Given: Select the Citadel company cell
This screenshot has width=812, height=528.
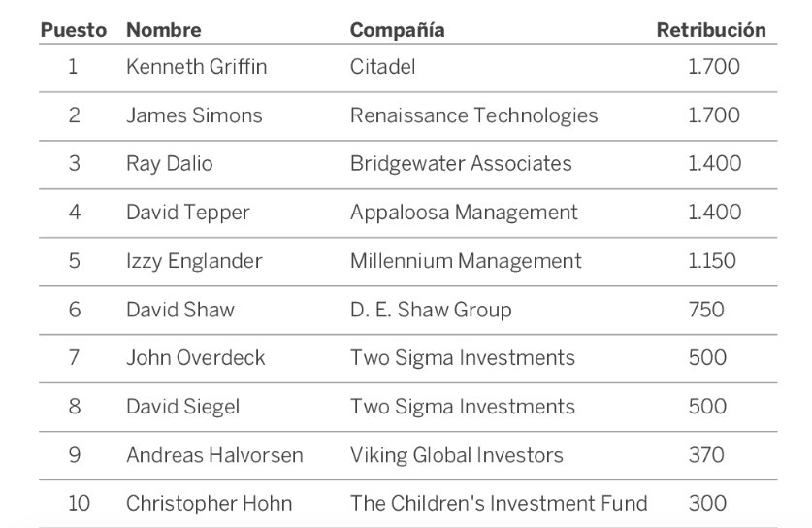Looking at the screenshot, I should coord(382,67).
